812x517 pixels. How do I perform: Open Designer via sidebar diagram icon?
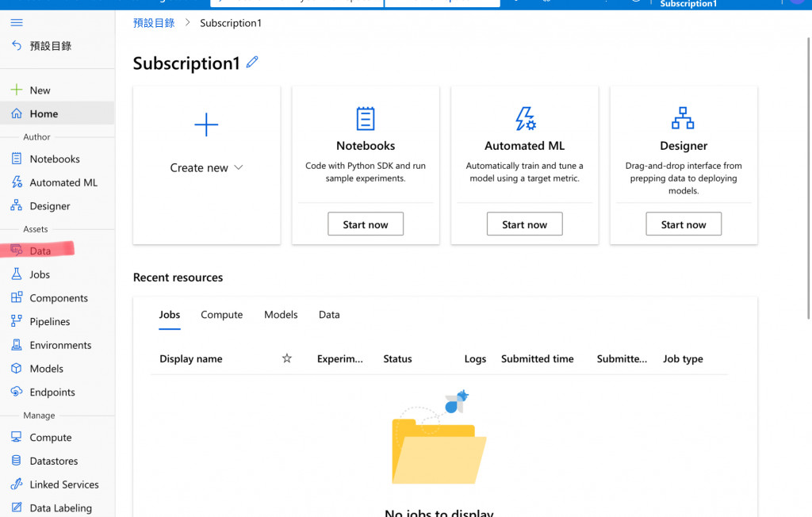point(17,205)
